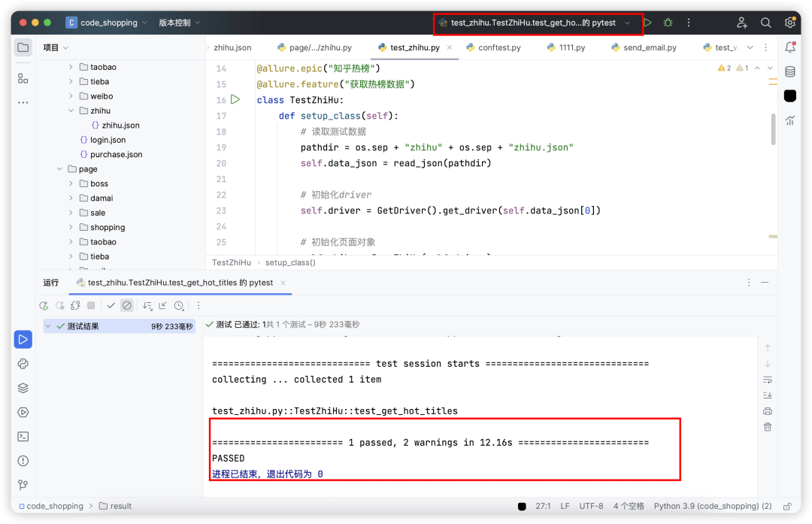This screenshot has height=524, width=812.
Task: Toggle auto-test rerun mode
Action: [x=75, y=306]
